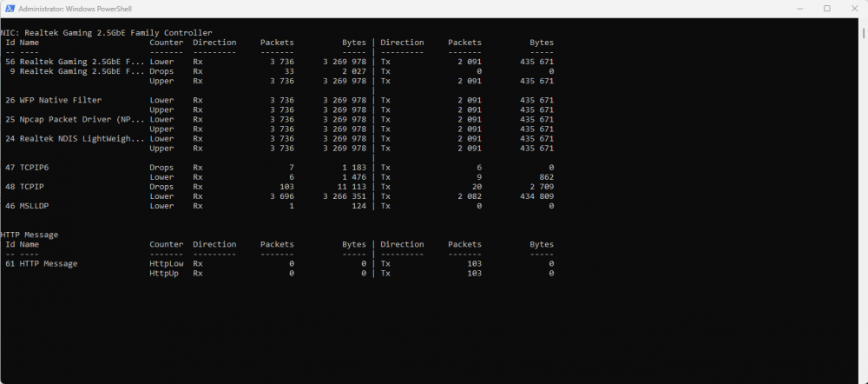Image resolution: width=868 pixels, height=384 pixels.
Task: Click Id 56 in the NIC table
Action: point(10,62)
